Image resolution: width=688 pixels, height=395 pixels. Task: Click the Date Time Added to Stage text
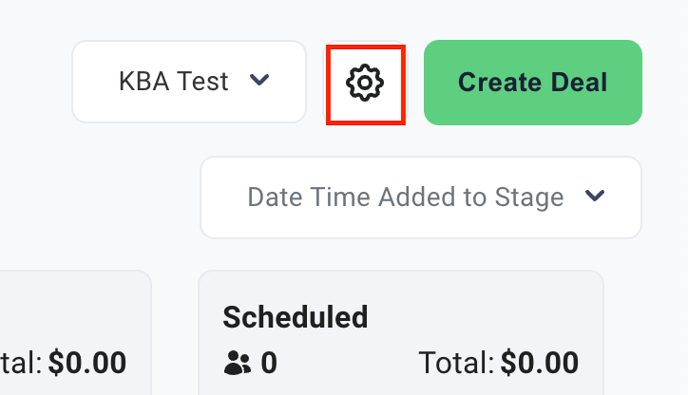[x=405, y=197]
